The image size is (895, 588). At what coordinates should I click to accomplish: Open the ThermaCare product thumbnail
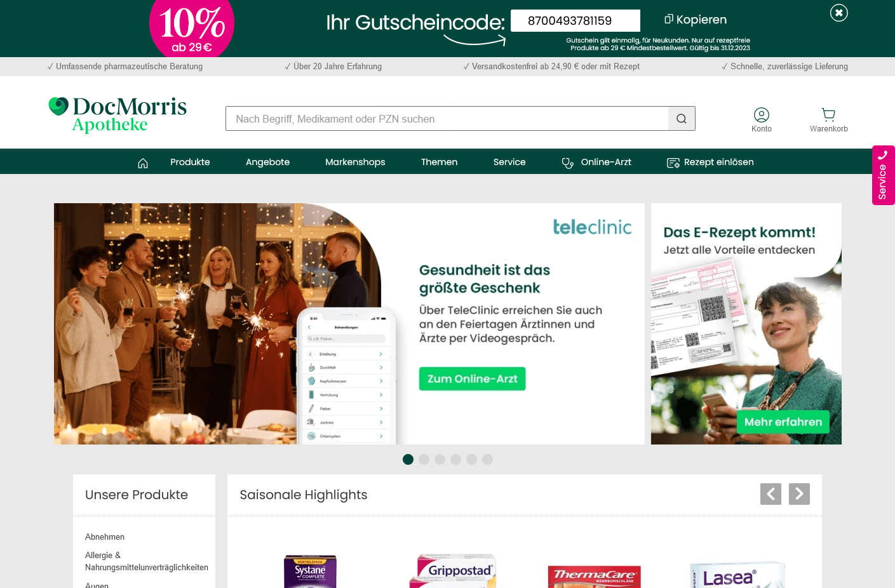[594, 576]
